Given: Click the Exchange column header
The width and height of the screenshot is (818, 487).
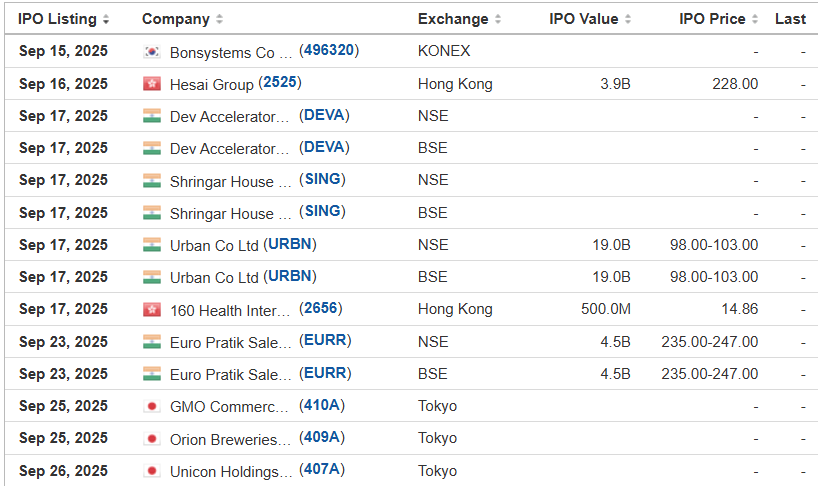Looking at the screenshot, I should (453, 19).
